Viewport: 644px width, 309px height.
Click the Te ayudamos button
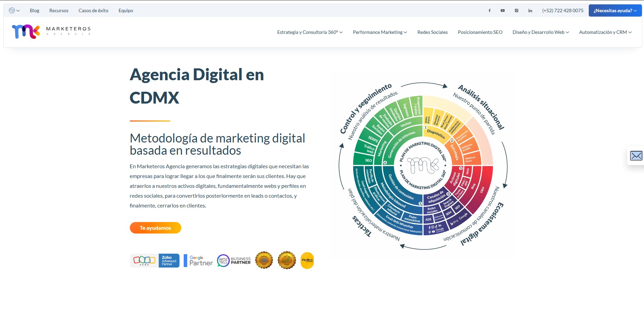pyautogui.click(x=156, y=228)
